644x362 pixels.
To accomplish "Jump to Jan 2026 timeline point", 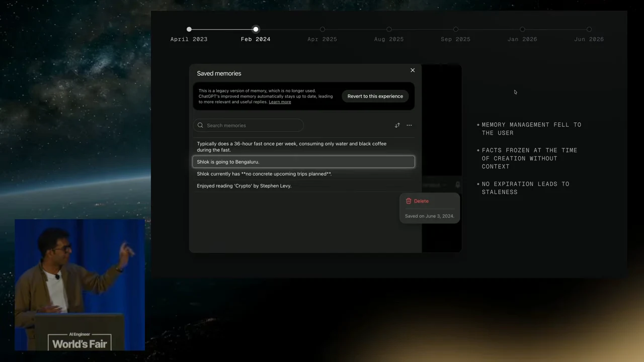I will tap(522, 30).
